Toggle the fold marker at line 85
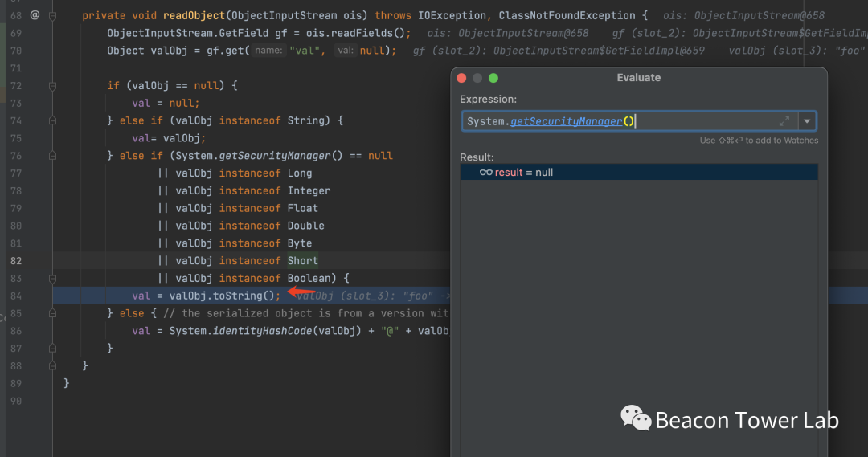Image resolution: width=868 pixels, height=457 pixels. 52,313
